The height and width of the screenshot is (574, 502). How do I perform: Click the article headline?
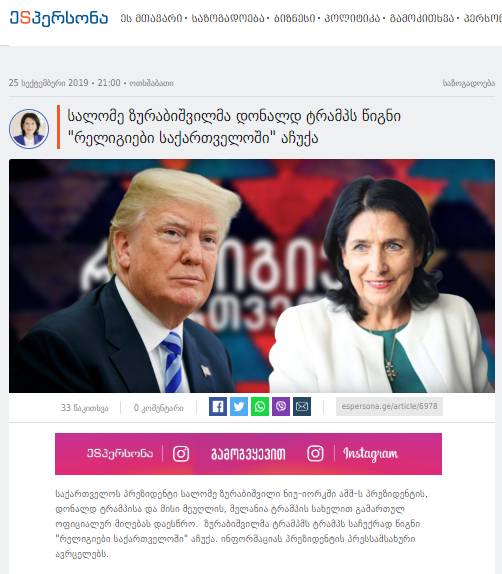pos(234,127)
